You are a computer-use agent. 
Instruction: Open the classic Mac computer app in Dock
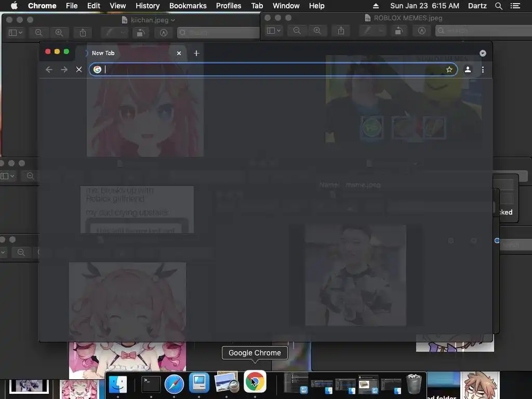click(x=199, y=383)
